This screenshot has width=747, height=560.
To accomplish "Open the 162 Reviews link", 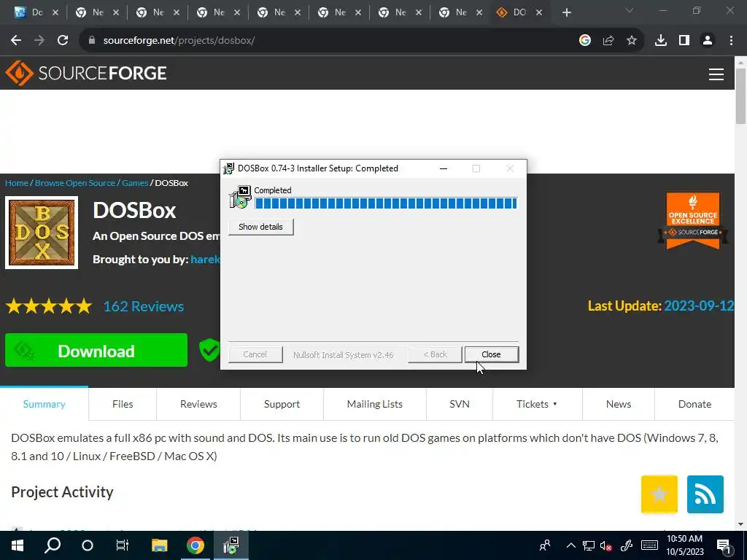I will click(x=144, y=306).
